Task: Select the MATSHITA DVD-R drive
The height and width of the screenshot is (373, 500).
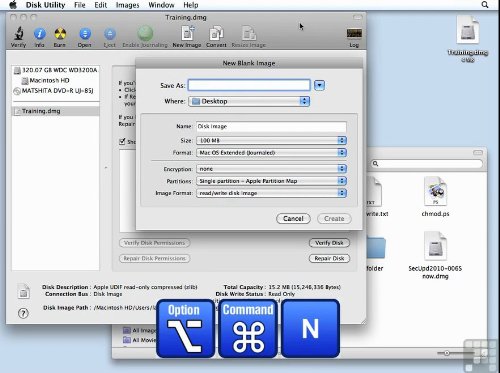Action: click(x=53, y=91)
